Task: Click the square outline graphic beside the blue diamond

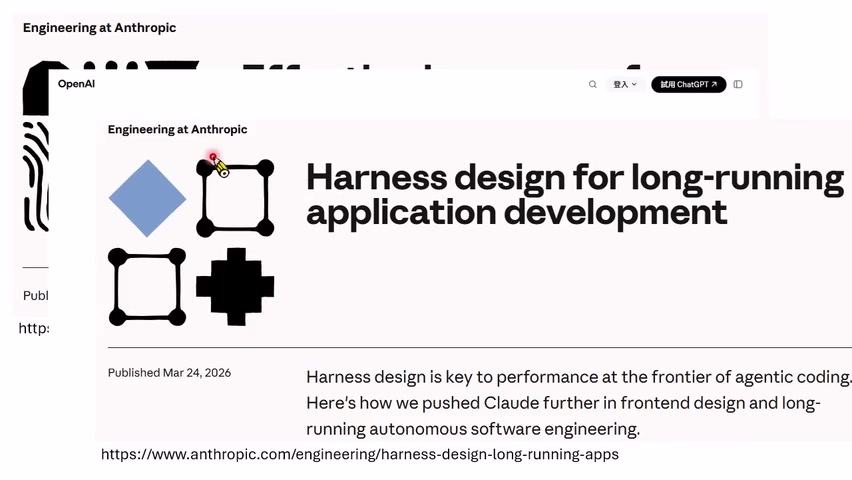Action: pos(235,198)
